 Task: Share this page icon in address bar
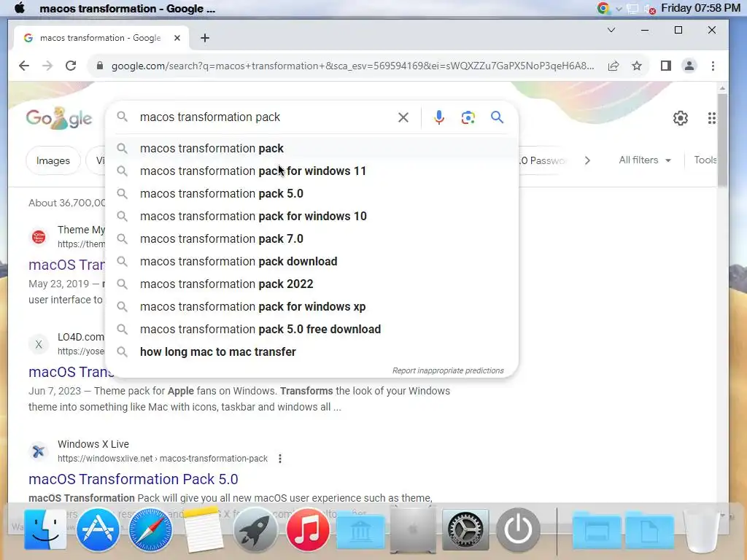pyautogui.click(x=614, y=66)
